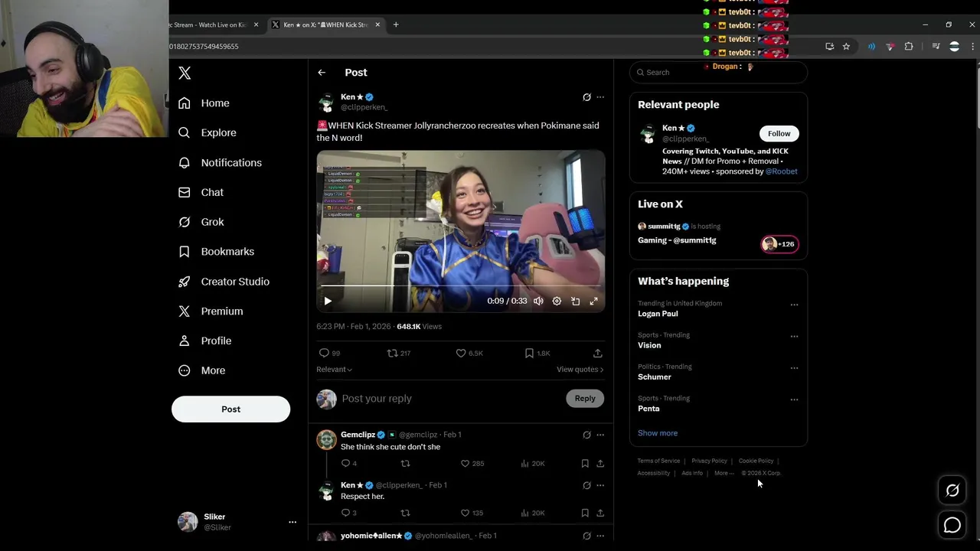Open three-dot menu on yohomieallen's reply
The width and height of the screenshot is (980, 551).
[600, 536]
